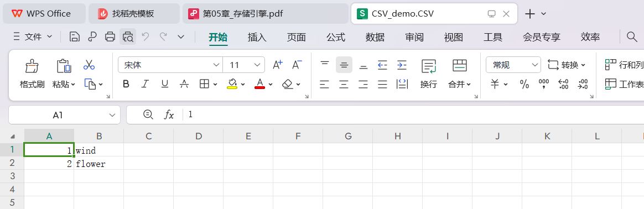Open the 公式 ribbon tab
Image resolution: width=644 pixels, height=209 pixels.
335,38
